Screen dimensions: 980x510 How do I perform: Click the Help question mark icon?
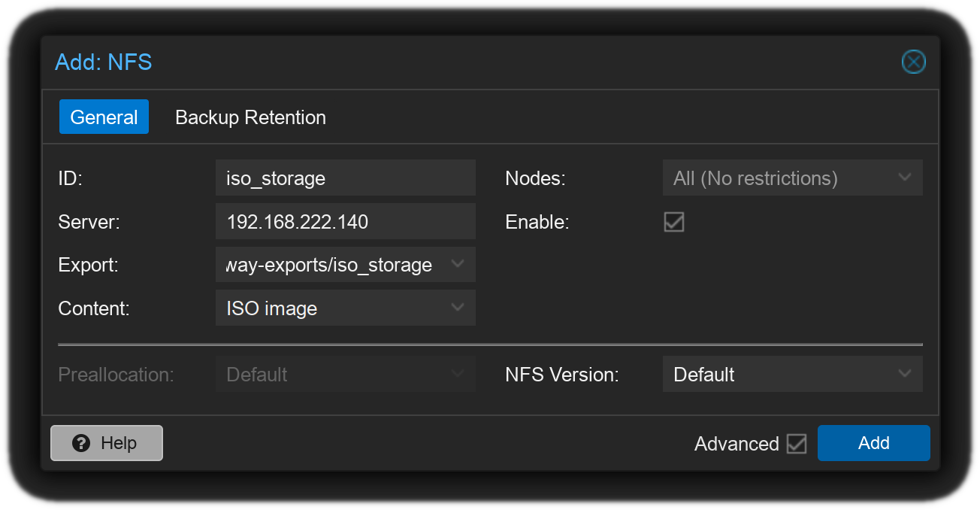point(81,443)
